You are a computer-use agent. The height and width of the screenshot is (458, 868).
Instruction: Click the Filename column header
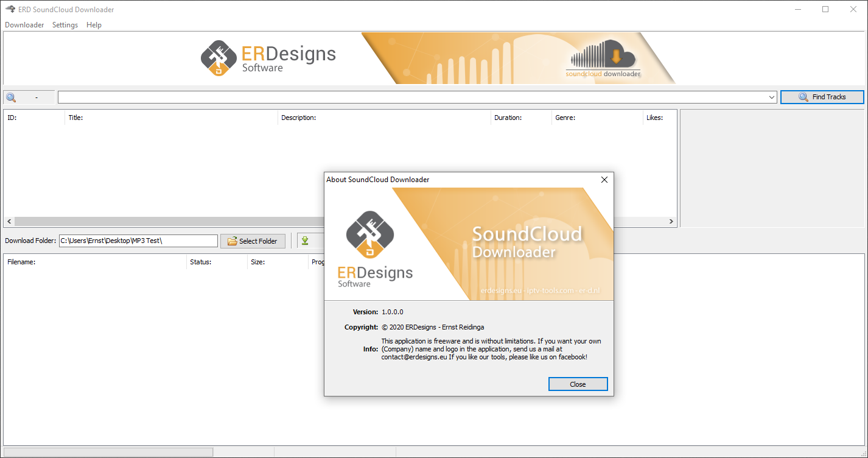[x=95, y=262]
